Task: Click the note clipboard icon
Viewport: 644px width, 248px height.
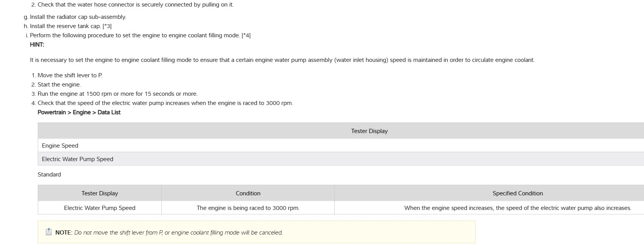Action: click(x=49, y=232)
